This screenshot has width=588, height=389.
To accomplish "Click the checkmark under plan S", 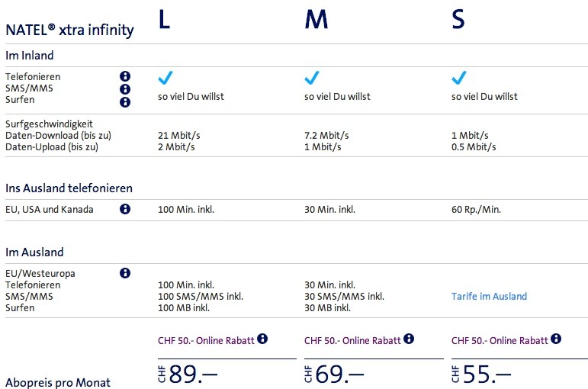I will click(x=459, y=77).
